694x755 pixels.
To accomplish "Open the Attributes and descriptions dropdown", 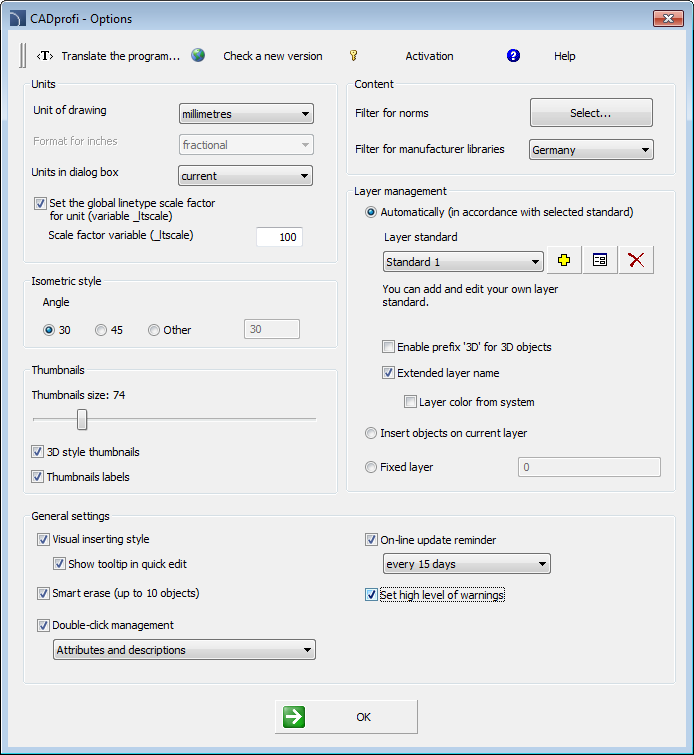I will (x=184, y=650).
